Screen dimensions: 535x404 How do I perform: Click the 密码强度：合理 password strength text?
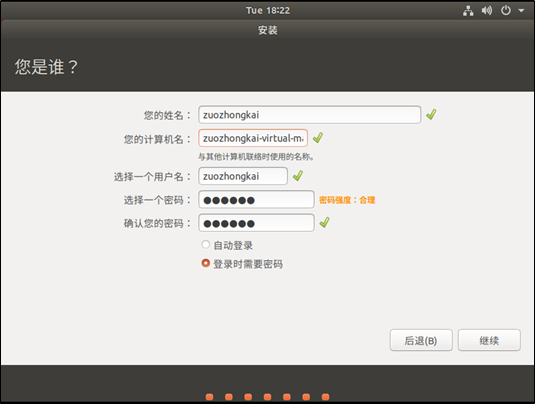tap(347, 200)
